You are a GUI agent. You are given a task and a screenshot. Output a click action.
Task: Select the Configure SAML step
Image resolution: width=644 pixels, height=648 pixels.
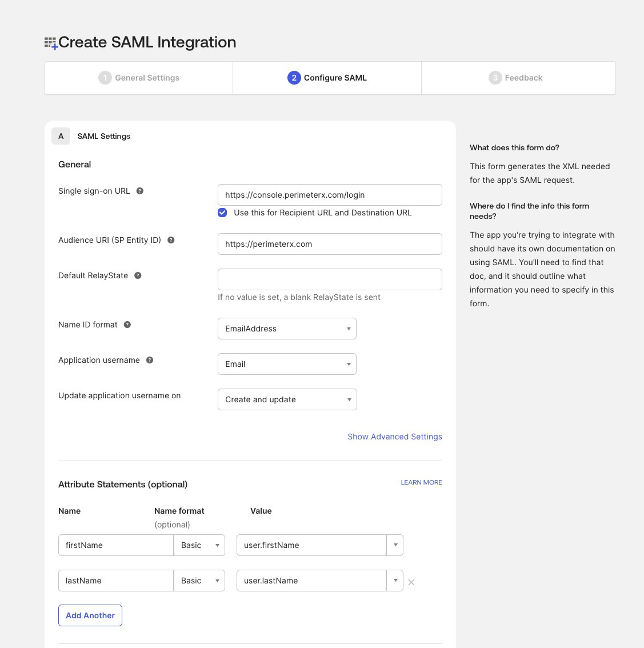pos(327,78)
